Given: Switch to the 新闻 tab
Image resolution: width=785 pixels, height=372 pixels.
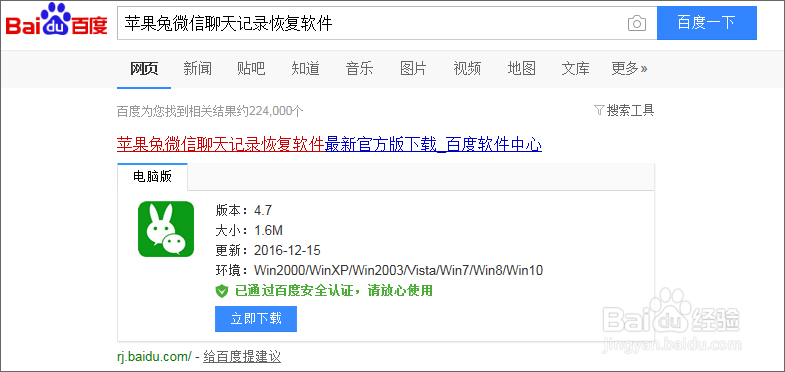Looking at the screenshot, I should point(197,69).
